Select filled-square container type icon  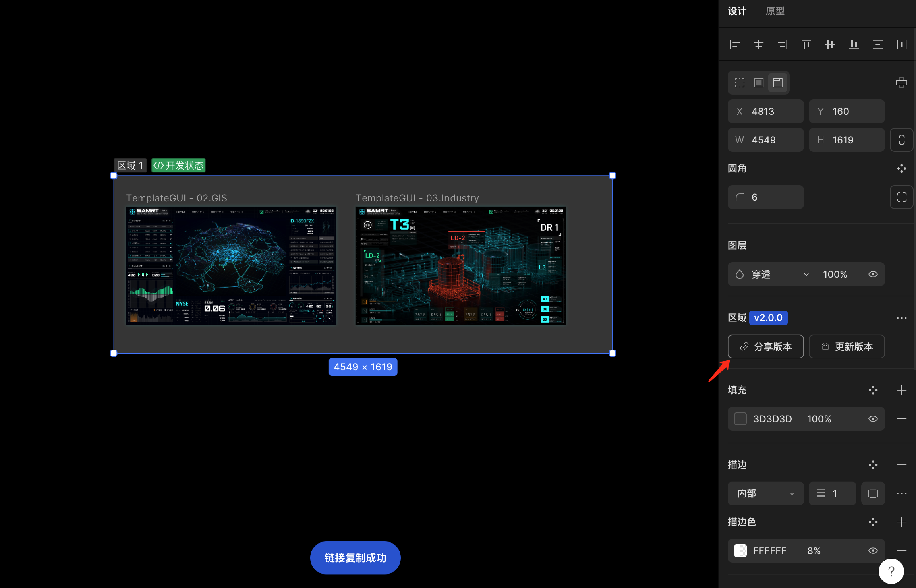coord(759,83)
